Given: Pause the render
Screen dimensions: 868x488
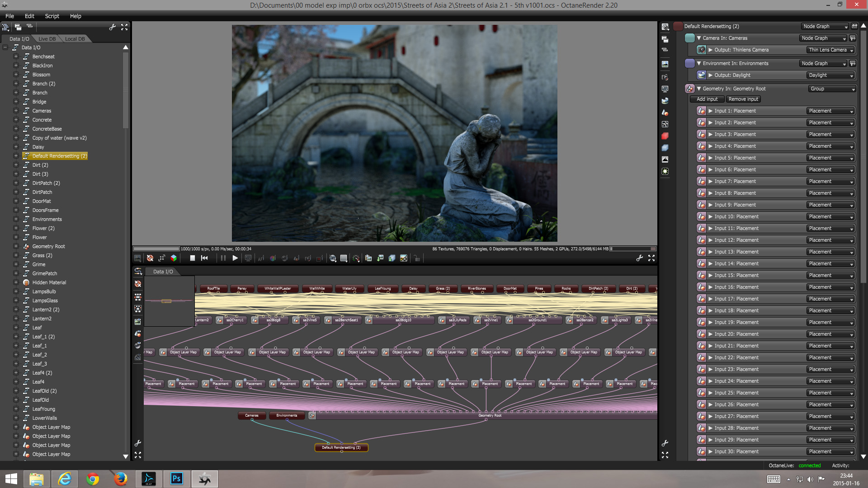Looking at the screenshot, I should pyautogui.click(x=223, y=258).
